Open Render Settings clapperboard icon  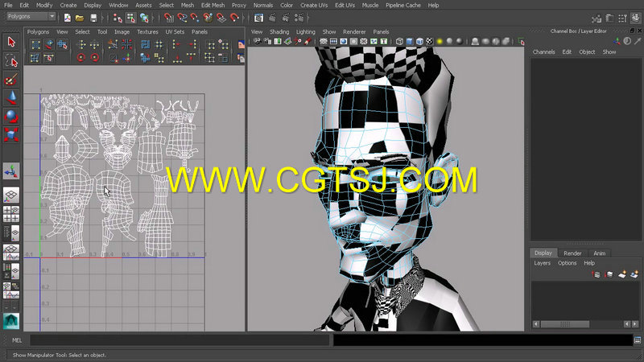click(x=299, y=18)
